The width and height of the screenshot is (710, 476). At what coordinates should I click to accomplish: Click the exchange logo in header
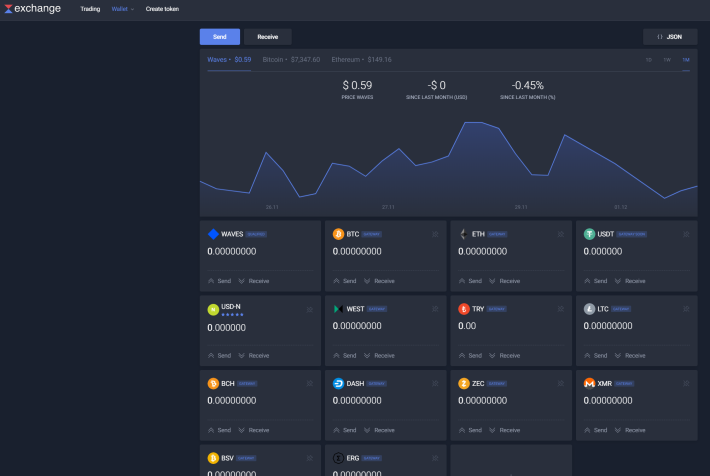(x=33, y=9)
